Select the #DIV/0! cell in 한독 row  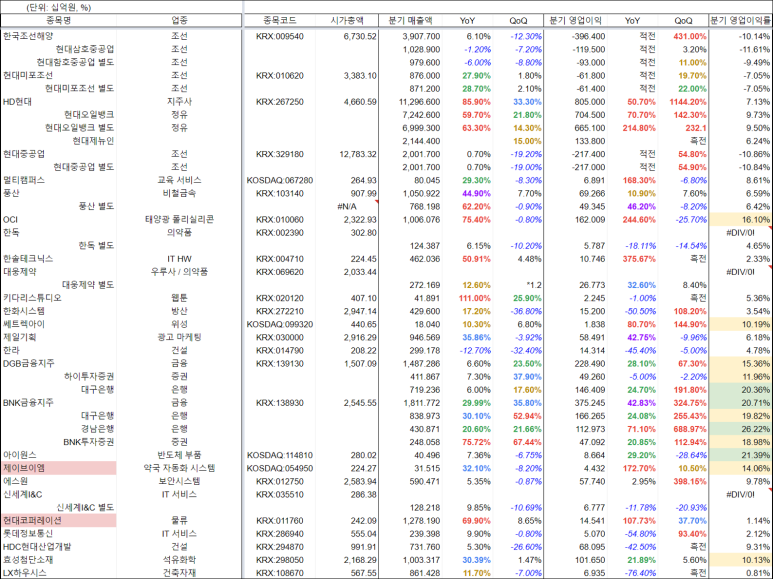(x=740, y=233)
